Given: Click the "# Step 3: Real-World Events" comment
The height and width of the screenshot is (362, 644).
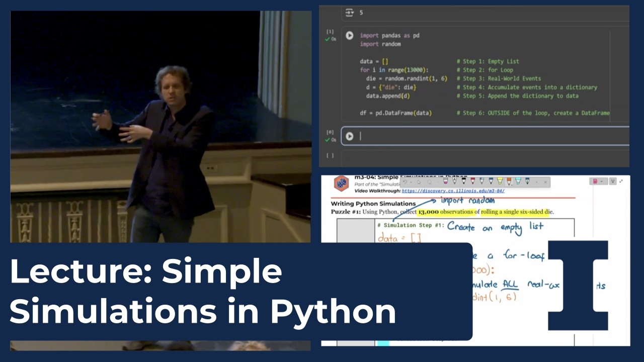Looking at the screenshot, I should pyautogui.click(x=499, y=78).
